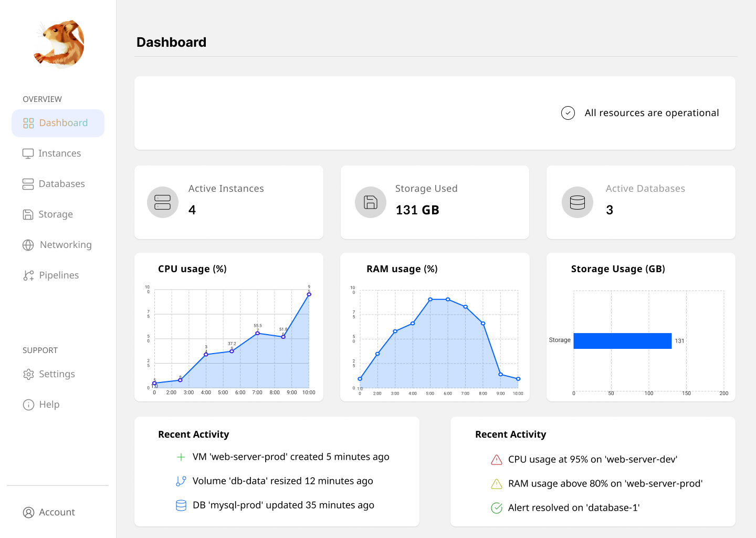Click the green alert resolved check icon

click(497, 508)
